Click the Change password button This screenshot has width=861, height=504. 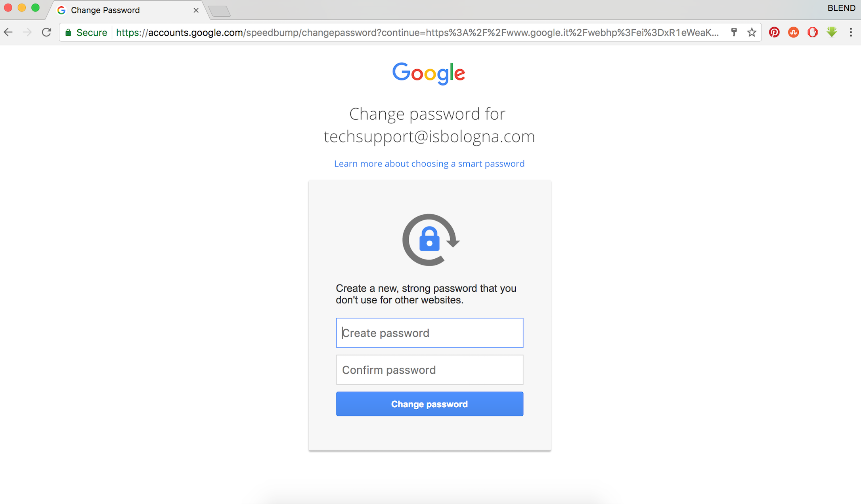click(430, 404)
